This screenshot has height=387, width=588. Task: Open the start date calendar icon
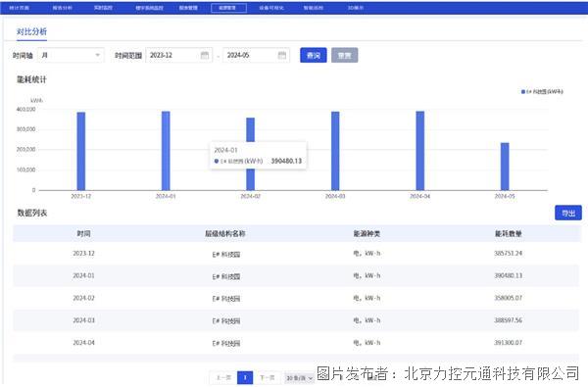[205, 56]
